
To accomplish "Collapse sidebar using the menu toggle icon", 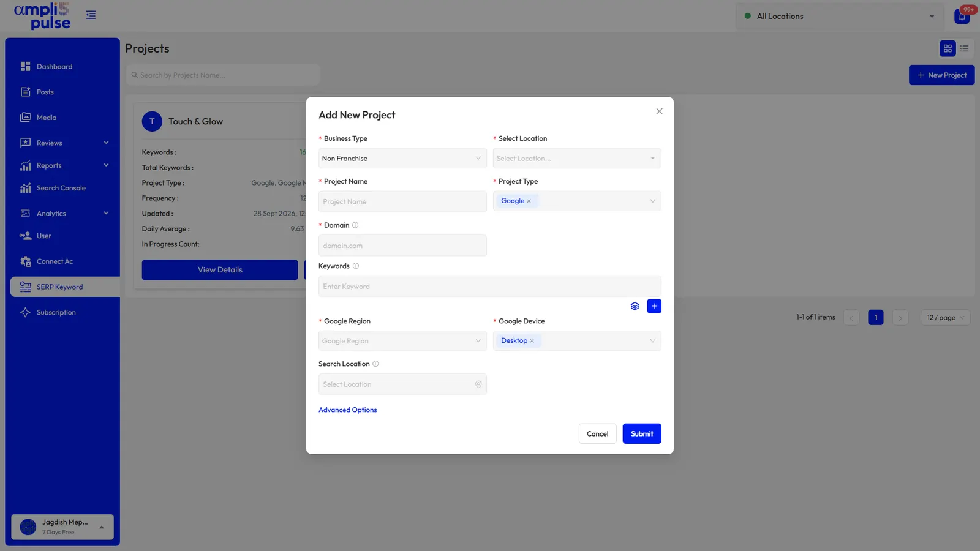I will (x=91, y=15).
